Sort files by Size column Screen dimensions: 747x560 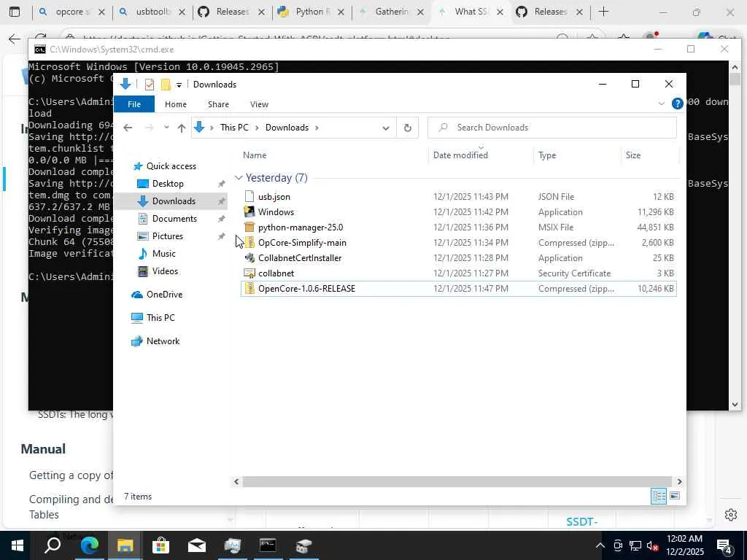point(633,155)
